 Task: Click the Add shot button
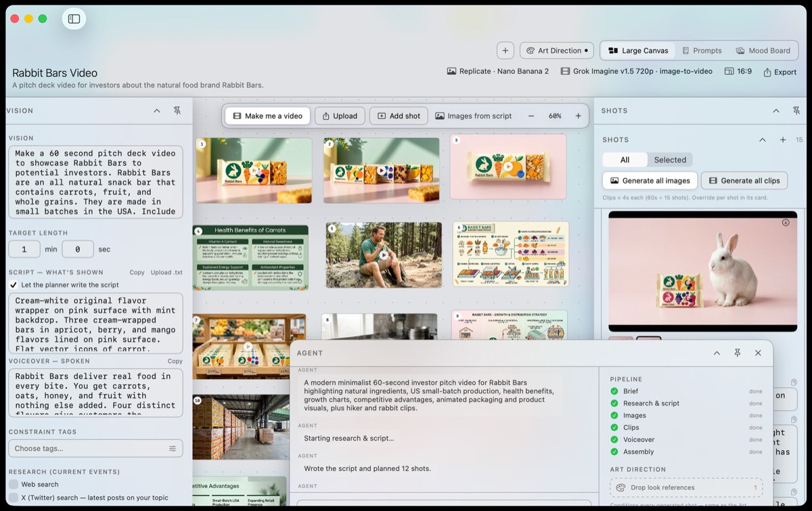(x=399, y=116)
